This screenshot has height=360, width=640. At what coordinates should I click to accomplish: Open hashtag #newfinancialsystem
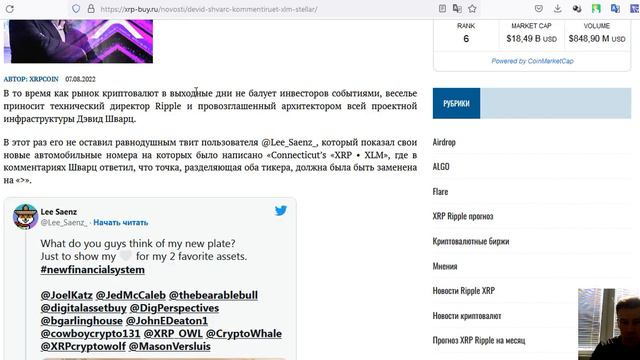(92, 270)
